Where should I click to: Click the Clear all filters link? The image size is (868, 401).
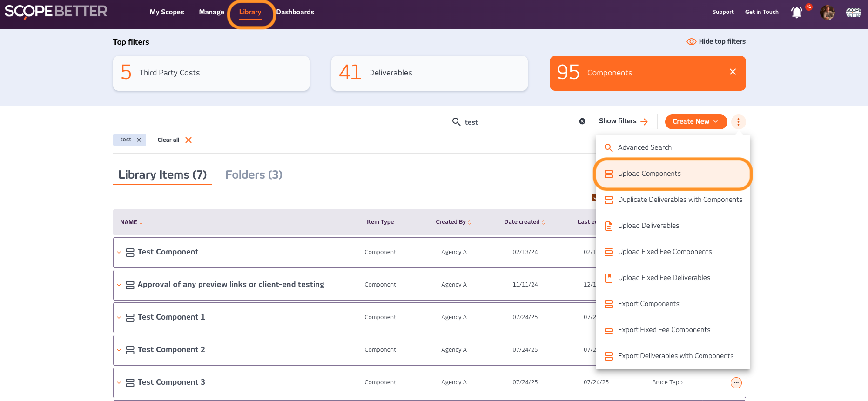coord(174,140)
